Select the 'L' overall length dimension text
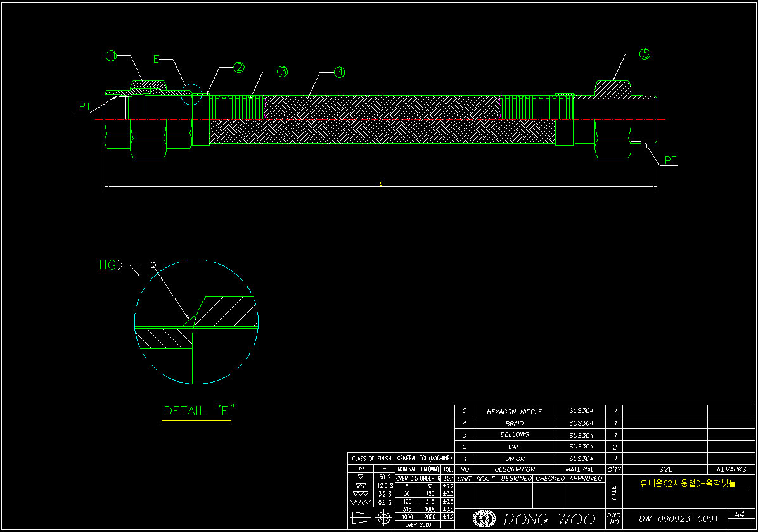The height and width of the screenshot is (532, 758). click(x=381, y=184)
